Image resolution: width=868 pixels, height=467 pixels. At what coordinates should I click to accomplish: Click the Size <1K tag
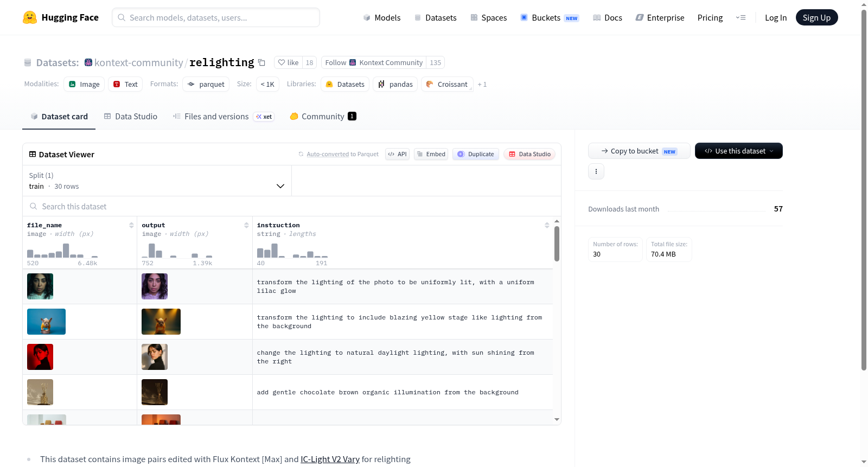click(267, 84)
